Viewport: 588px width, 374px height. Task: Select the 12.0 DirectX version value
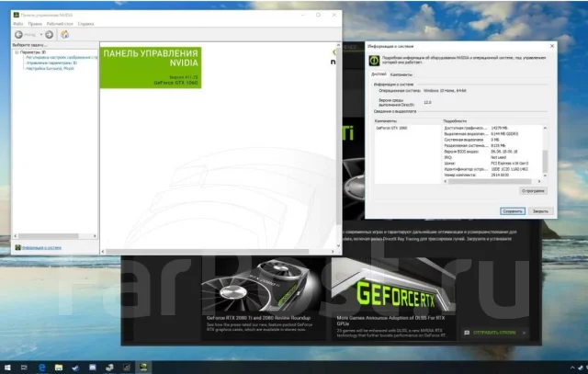pos(427,102)
